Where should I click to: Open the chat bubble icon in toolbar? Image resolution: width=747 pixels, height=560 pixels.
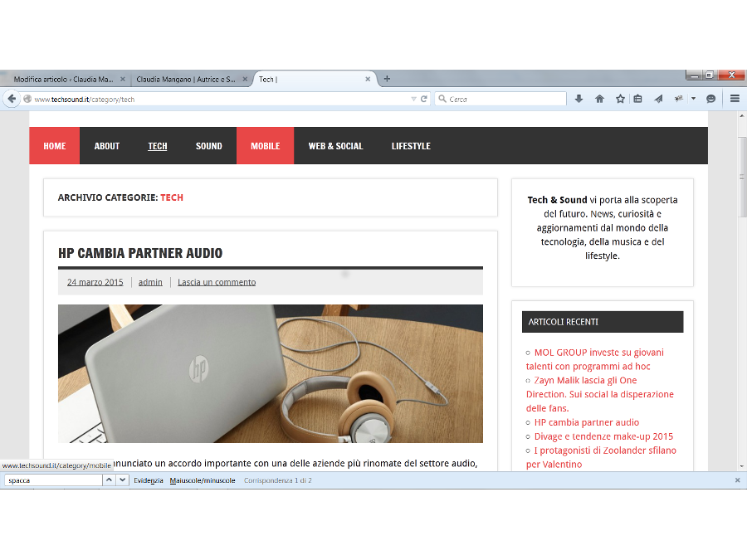710,99
